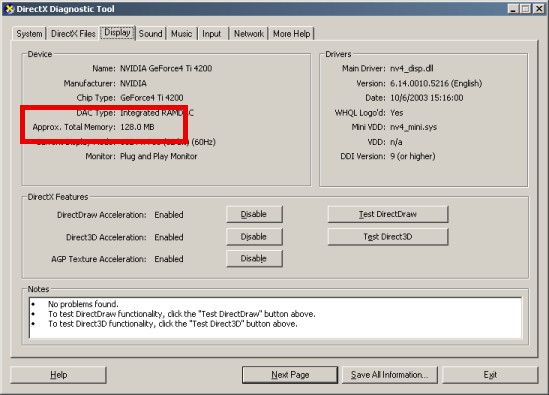Switch to the Input tab
Viewport: 549px width, 395px height.
[x=212, y=34]
